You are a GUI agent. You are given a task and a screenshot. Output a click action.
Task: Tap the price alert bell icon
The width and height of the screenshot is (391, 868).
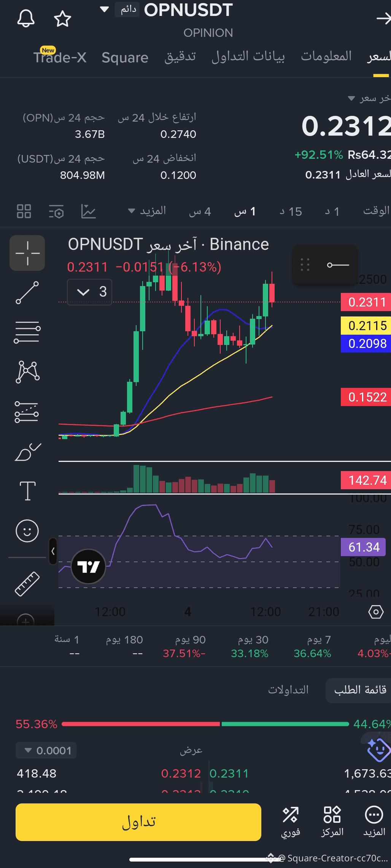coord(26,19)
